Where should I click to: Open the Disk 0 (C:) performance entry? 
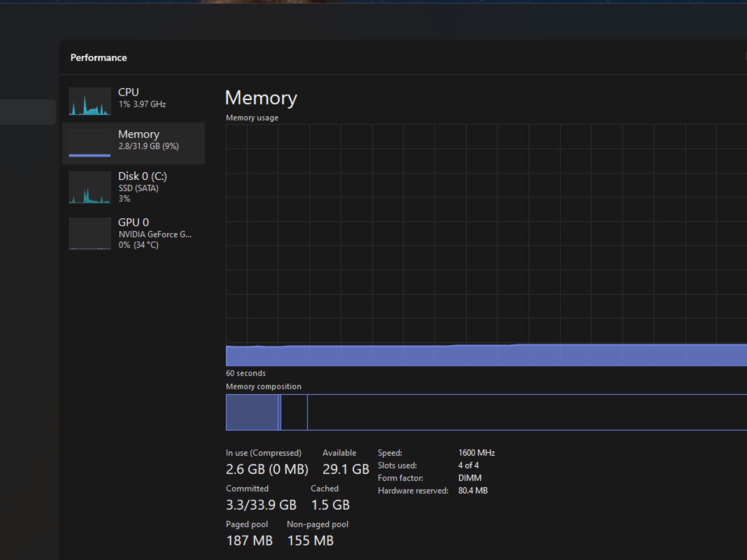tap(133, 187)
